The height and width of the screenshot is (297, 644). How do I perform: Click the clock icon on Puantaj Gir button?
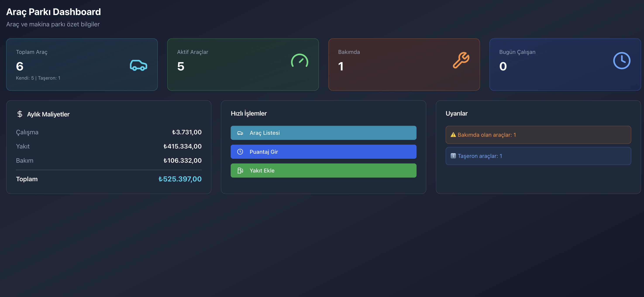click(x=240, y=152)
